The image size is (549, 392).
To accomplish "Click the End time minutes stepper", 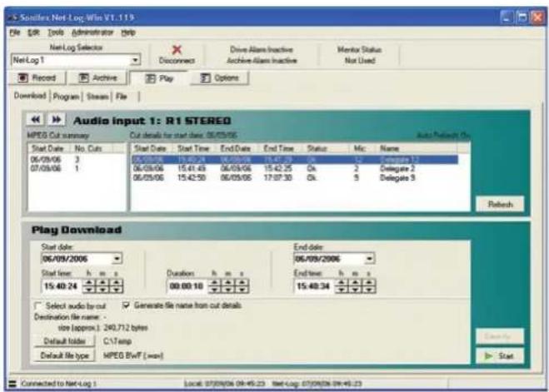I will click(355, 286).
